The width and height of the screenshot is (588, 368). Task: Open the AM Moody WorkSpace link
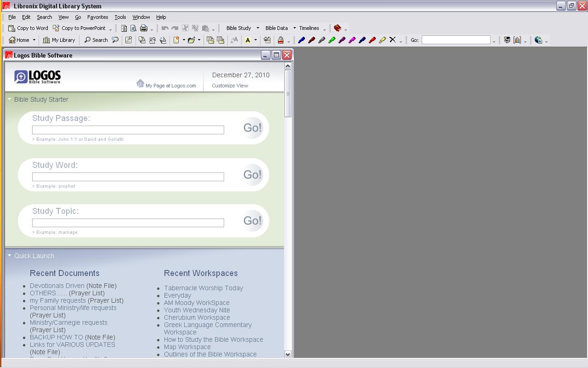coord(197,303)
